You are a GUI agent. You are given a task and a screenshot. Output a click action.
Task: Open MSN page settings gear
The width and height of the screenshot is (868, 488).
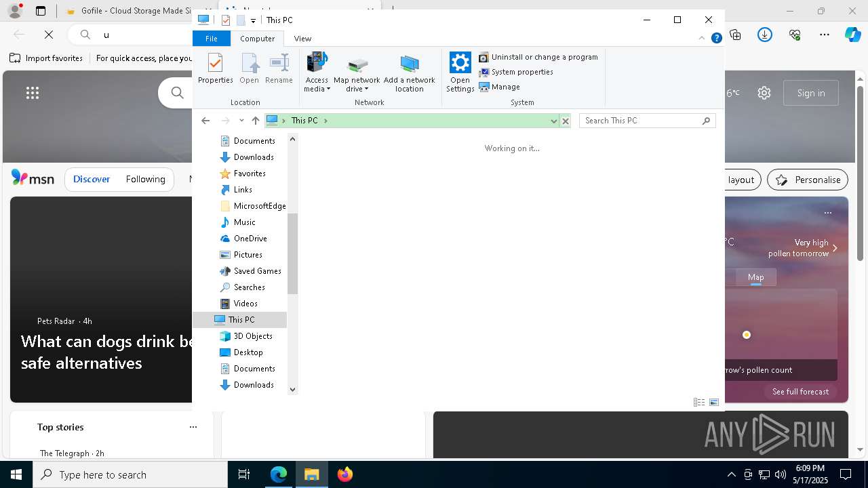point(764,93)
